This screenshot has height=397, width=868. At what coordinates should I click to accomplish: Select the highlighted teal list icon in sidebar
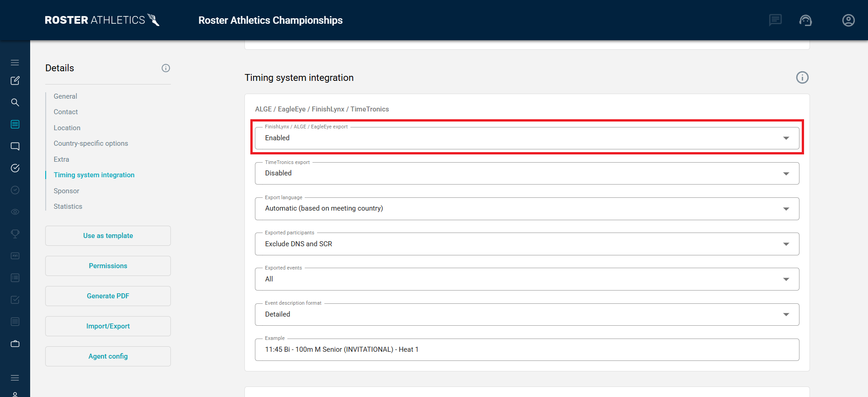(15, 124)
